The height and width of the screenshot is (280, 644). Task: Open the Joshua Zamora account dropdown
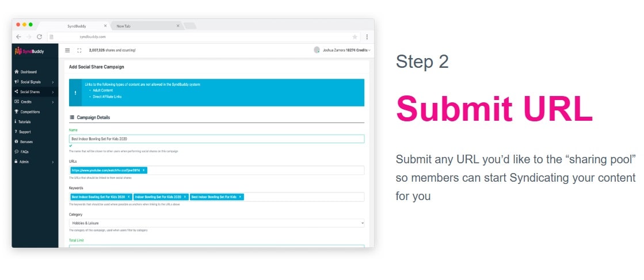[342, 51]
